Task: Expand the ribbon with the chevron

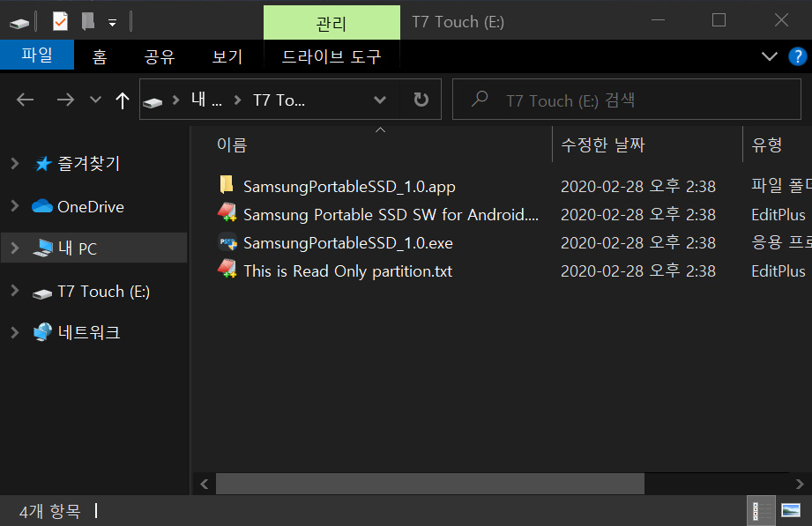Action: (770, 56)
